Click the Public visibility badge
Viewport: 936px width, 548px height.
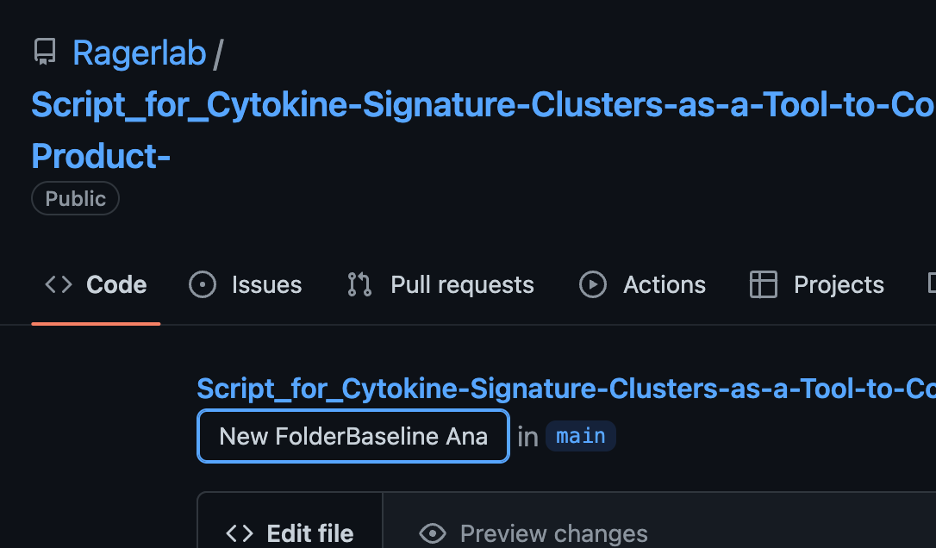tap(75, 198)
